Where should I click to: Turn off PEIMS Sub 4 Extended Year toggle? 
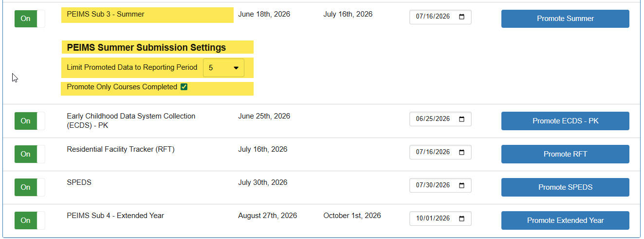29,220
